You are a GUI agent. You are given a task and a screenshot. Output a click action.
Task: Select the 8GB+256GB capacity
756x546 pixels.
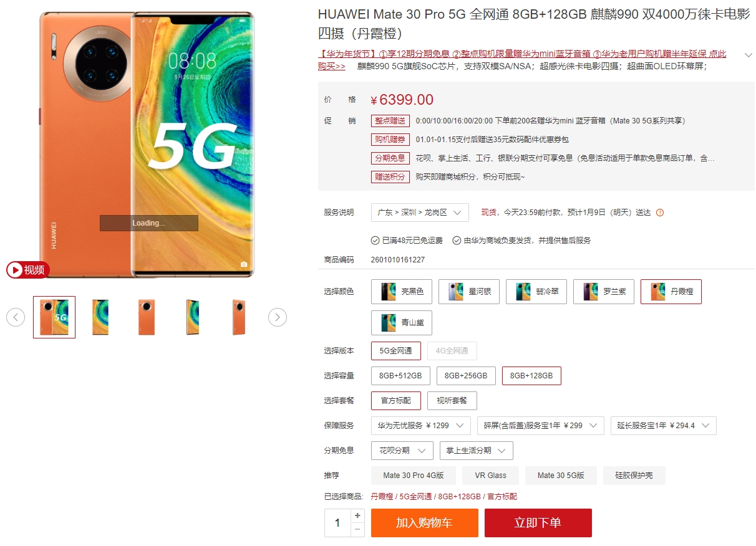click(x=467, y=376)
